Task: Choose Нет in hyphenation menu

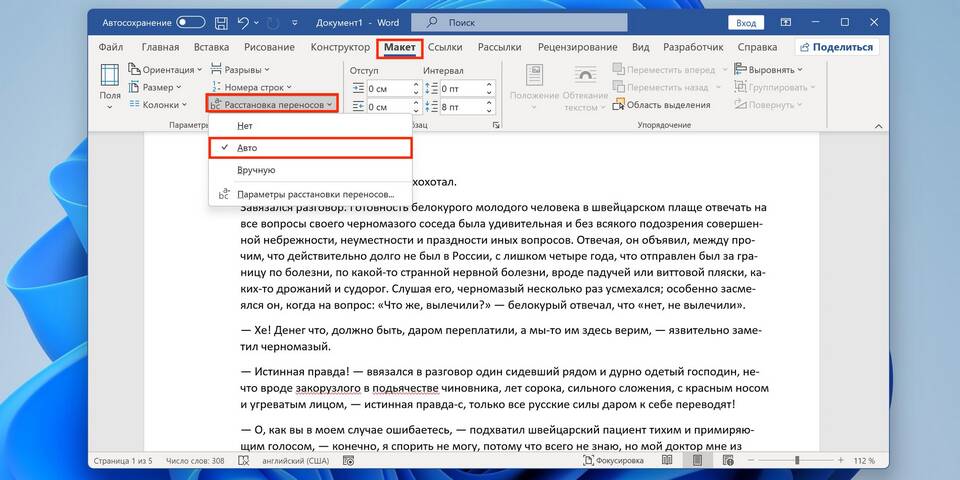Action: [x=245, y=126]
